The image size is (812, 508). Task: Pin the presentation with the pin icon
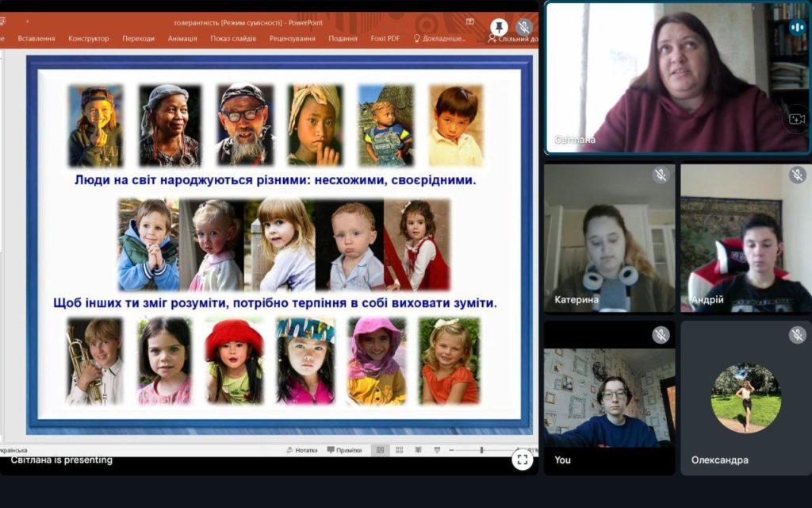pos(499,28)
